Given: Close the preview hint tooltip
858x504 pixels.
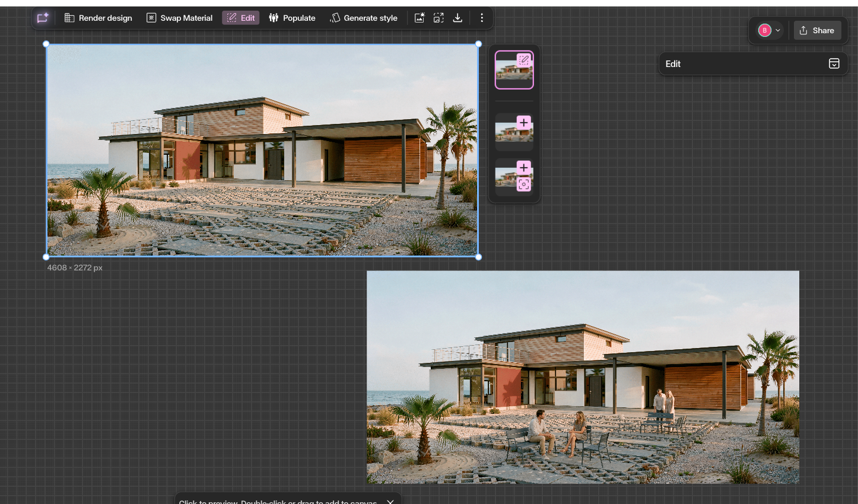Looking at the screenshot, I should point(390,502).
